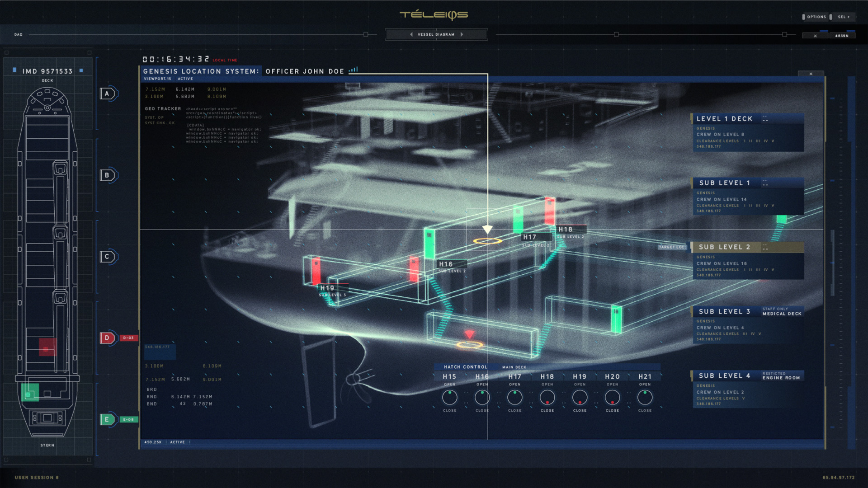Toggle hatch H16 control knob
Viewport: 868px width, 488px height.
tap(482, 398)
